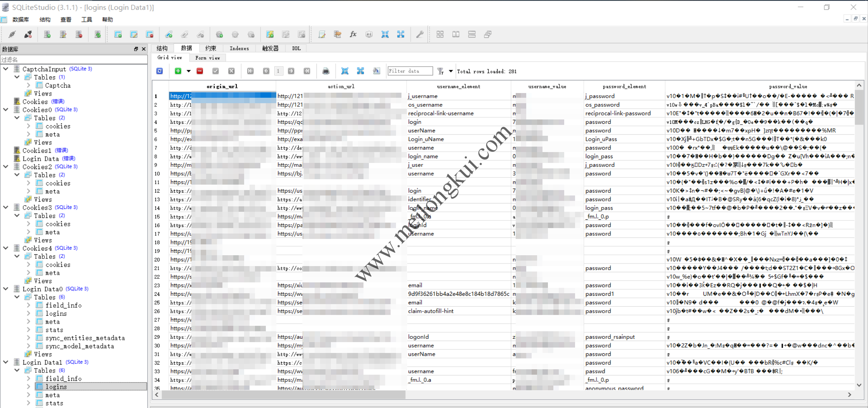Collapse the Cookies3 database node
Viewport: 868px width, 408px height.
6,207
